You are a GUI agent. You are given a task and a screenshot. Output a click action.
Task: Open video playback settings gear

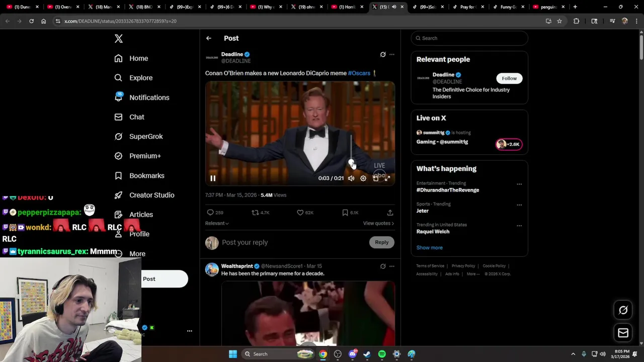363,178
